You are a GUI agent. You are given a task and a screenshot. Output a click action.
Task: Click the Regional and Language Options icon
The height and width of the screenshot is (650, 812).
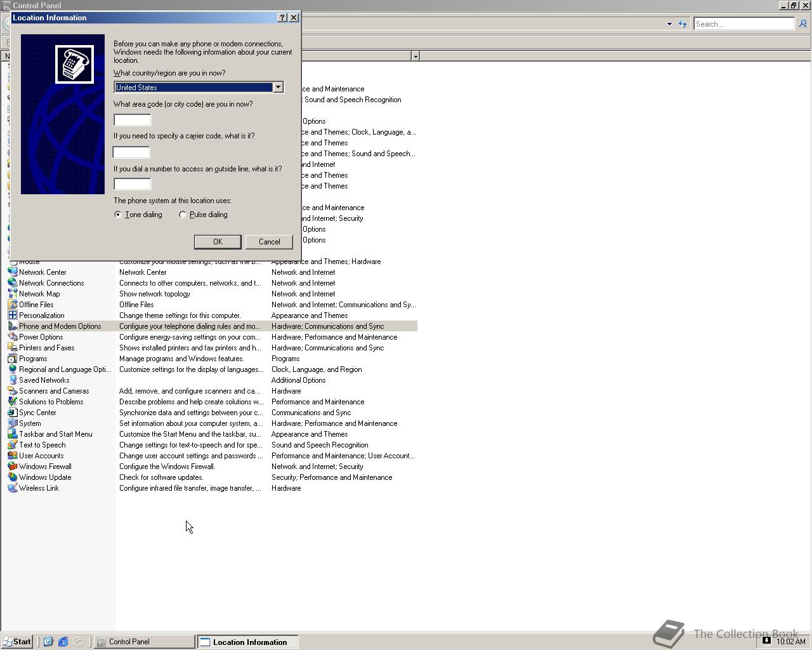[12, 369]
